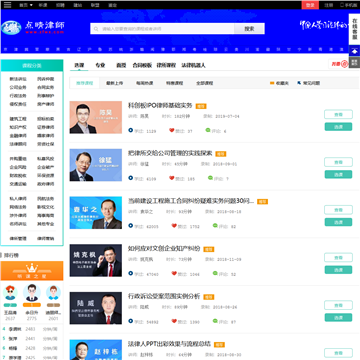Open comments icon for 科创板IPO course

(208, 130)
